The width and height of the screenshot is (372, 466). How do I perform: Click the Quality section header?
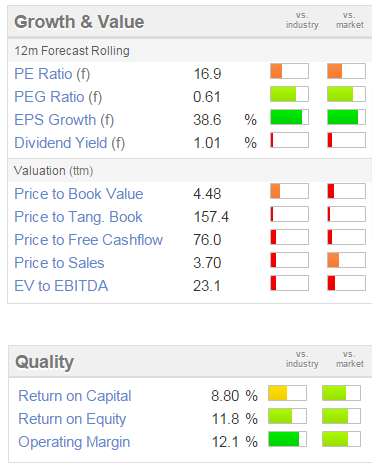45,362
